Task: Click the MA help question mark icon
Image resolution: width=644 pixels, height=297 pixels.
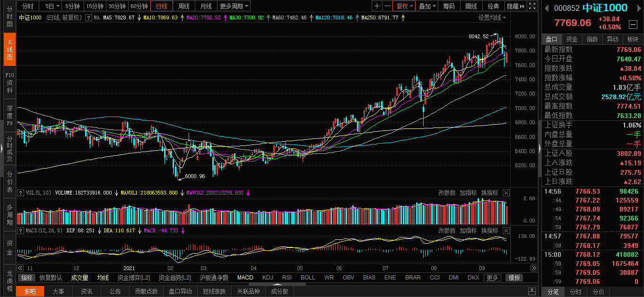Action: point(88,17)
